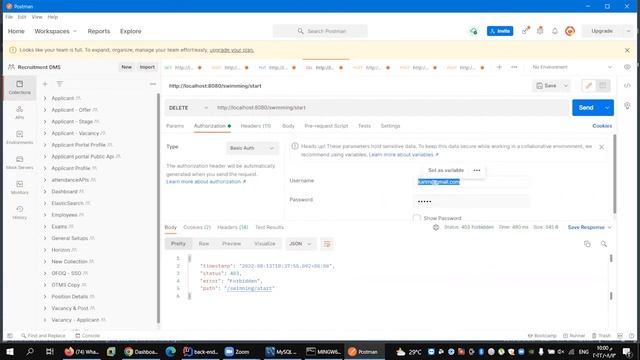Select the Visualize response view

[264, 244]
